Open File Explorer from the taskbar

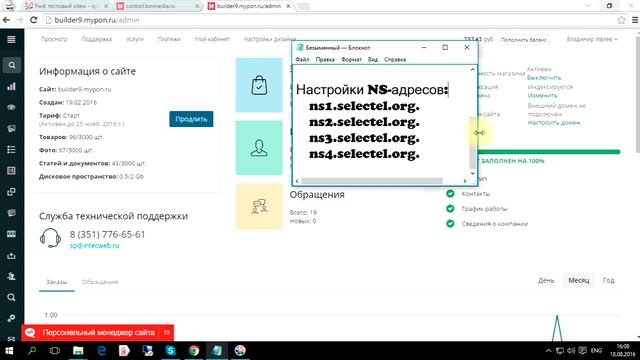(78, 351)
